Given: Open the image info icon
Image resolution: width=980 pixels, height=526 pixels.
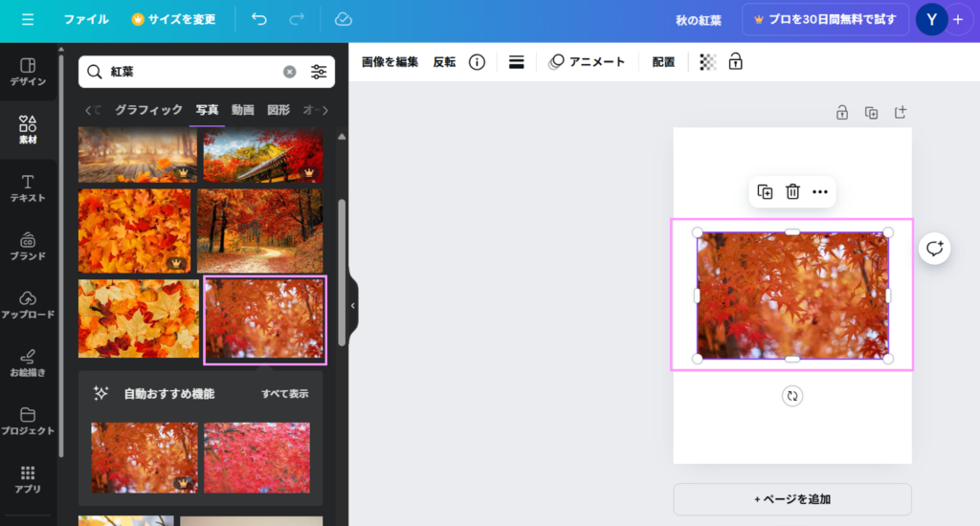Looking at the screenshot, I should click(x=477, y=62).
